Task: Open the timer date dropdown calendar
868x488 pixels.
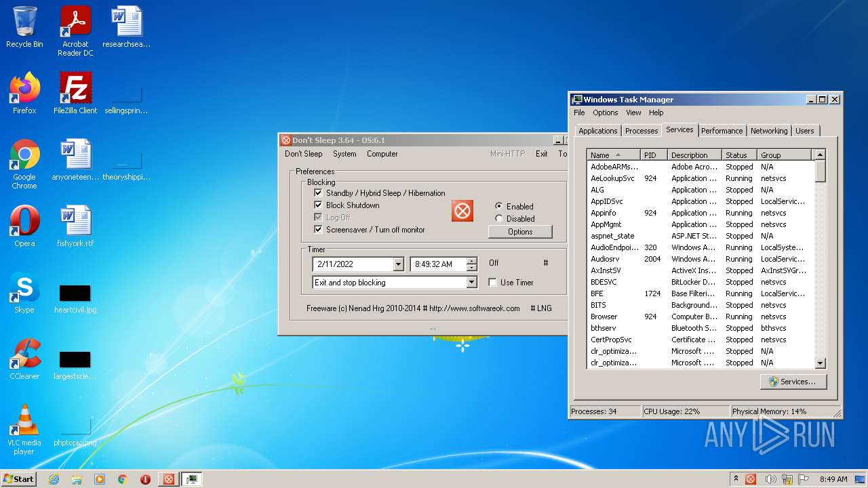Action: tap(398, 264)
